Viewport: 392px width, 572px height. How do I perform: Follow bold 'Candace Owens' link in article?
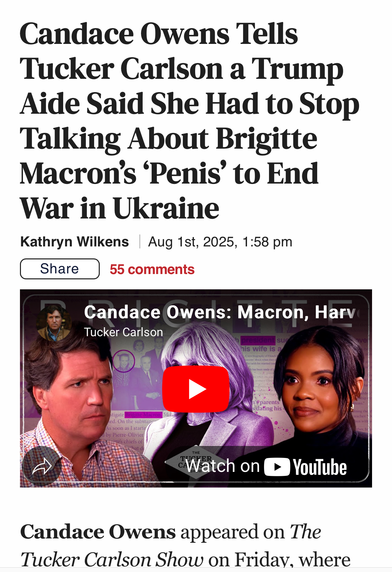98,532
